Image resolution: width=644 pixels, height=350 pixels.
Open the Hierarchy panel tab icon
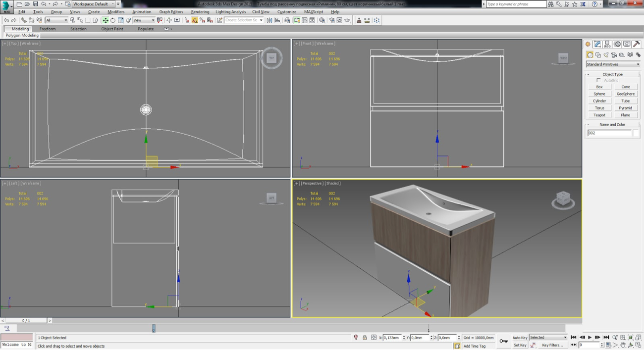[x=607, y=45]
